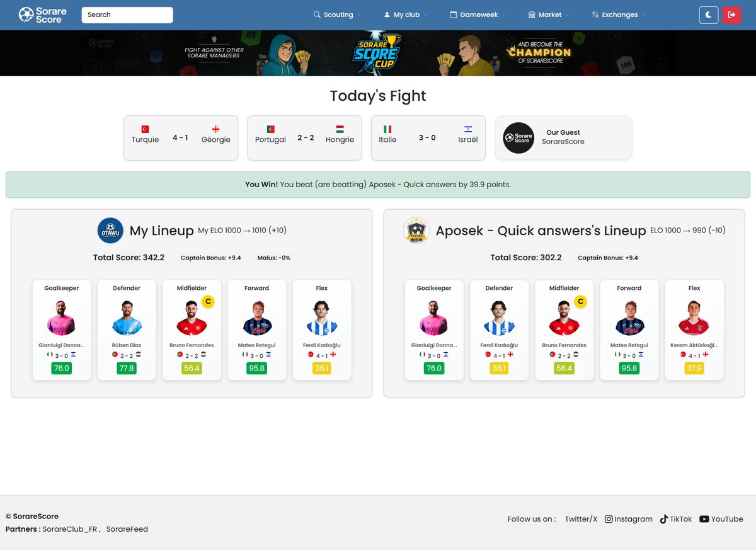Click the SorareScore logo in the header
756x550 pixels.
41,15
